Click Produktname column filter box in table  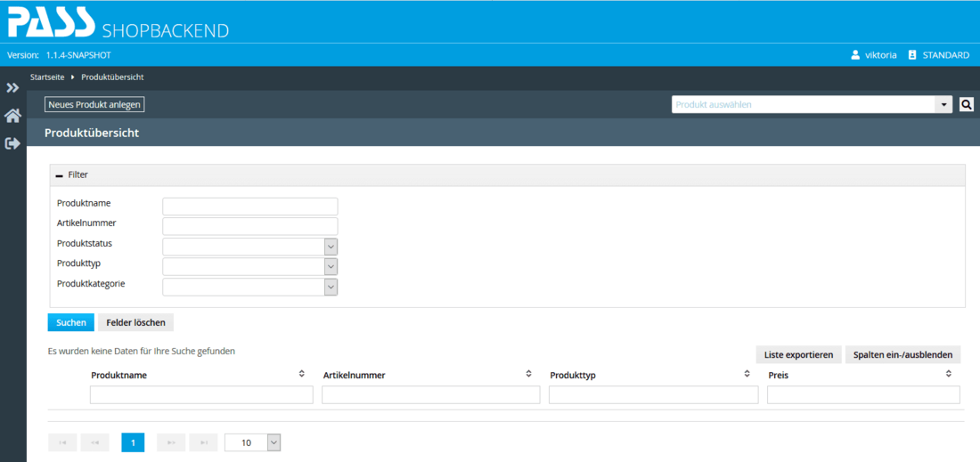pos(201,394)
